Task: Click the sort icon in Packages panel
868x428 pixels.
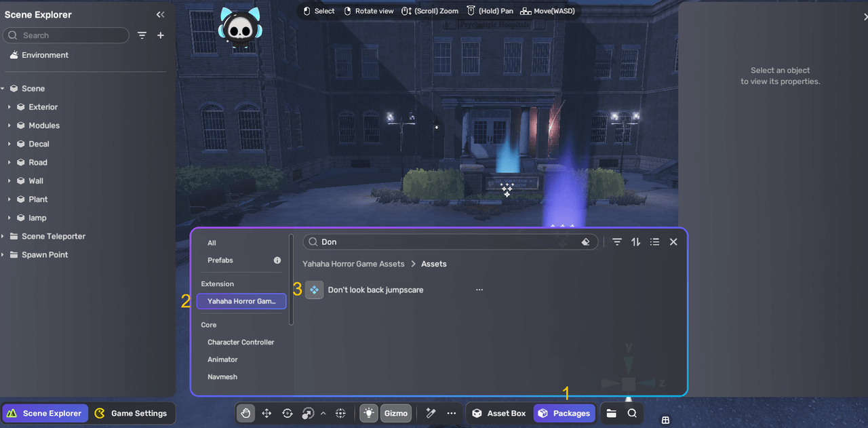Action: tap(635, 242)
